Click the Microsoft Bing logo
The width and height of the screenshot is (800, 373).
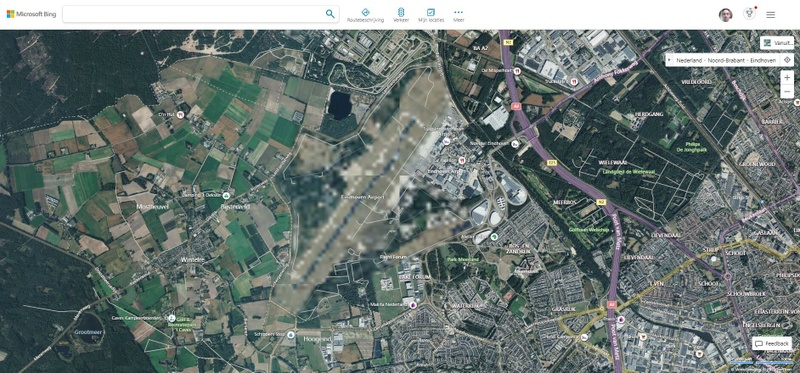[31, 14]
